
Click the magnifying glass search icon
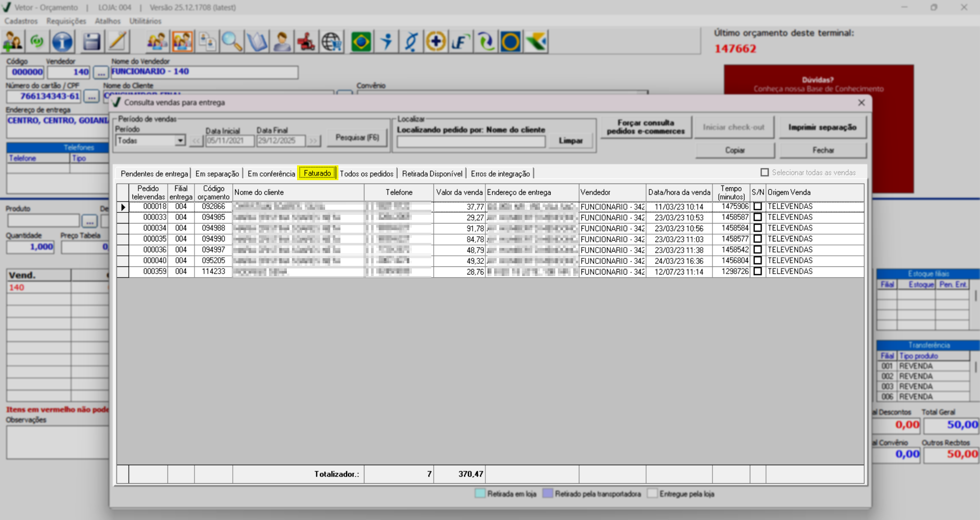pos(232,42)
